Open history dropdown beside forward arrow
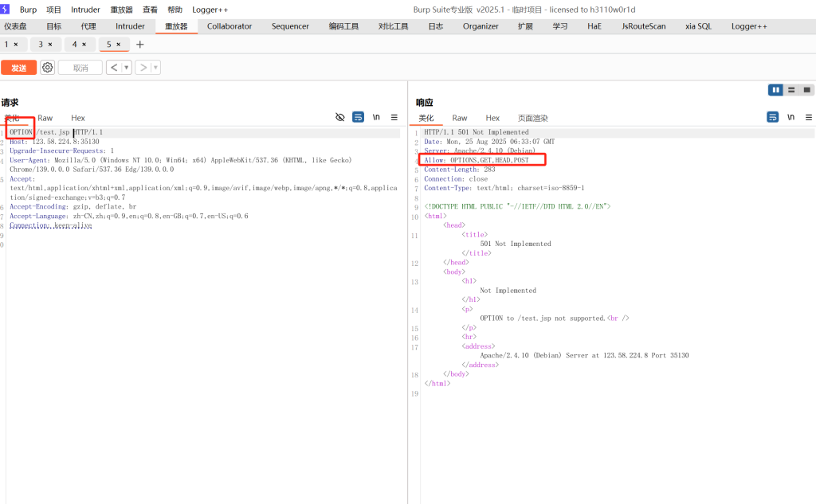 [x=155, y=67]
